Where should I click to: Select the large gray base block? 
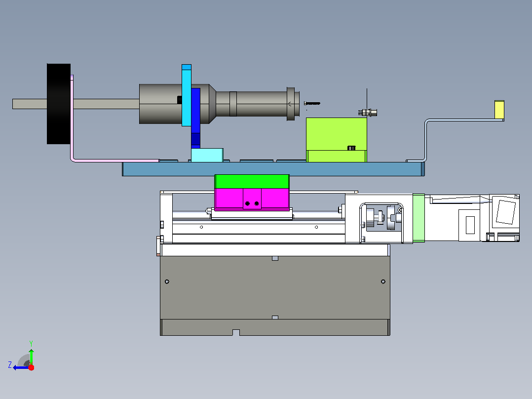pos(275,295)
